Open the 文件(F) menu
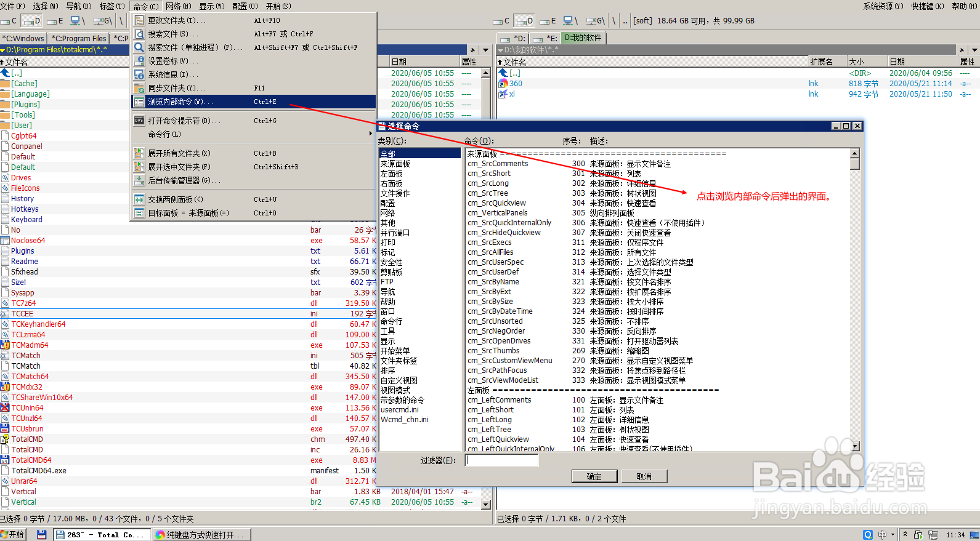Viewport: 980px width, 541px height. click(12, 6)
